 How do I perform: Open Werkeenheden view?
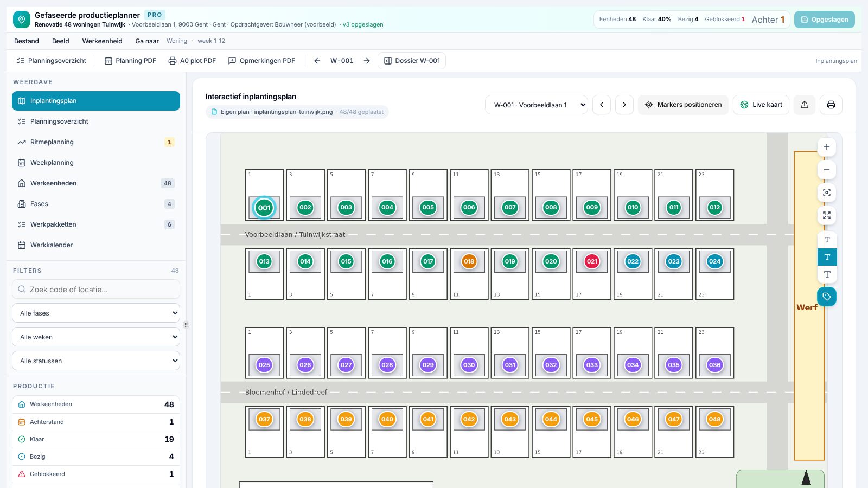tap(96, 183)
